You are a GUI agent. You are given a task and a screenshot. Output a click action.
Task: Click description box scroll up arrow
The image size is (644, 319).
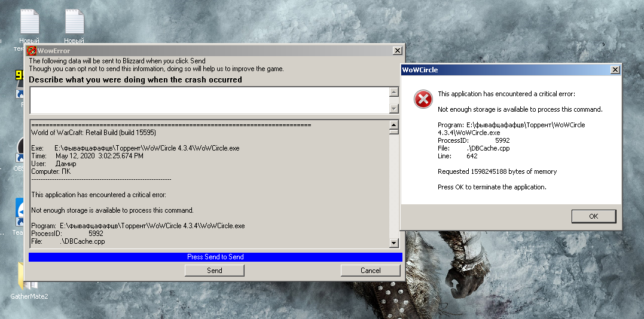click(393, 92)
